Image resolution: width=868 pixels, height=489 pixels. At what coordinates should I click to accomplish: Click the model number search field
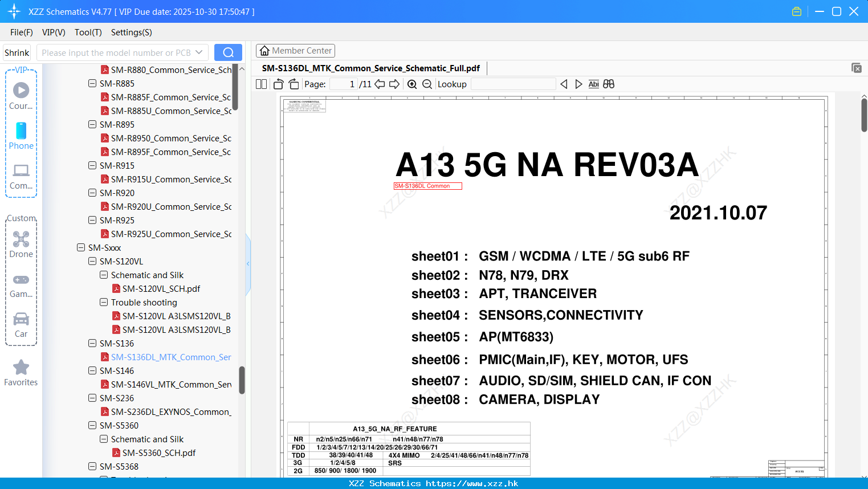(x=116, y=52)
